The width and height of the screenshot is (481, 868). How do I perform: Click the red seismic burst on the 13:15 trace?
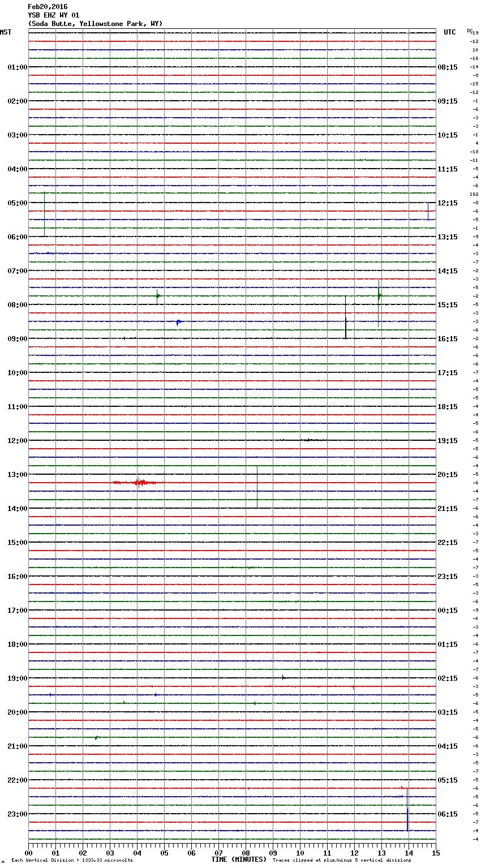coord(139,483)
